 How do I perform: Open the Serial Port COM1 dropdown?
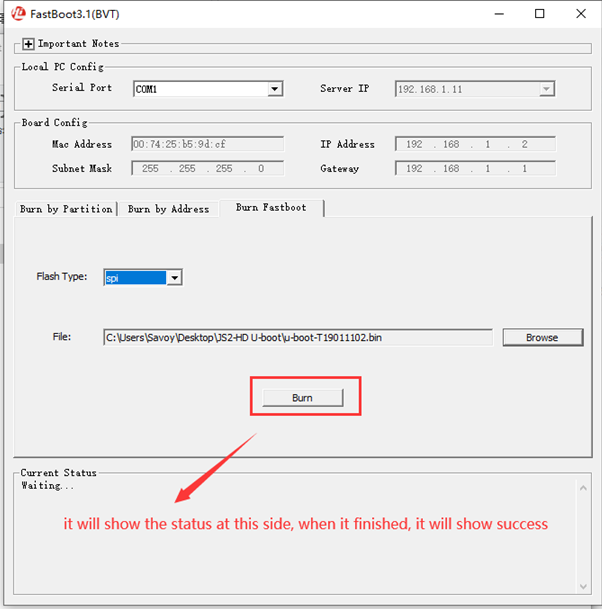tap(275, 89)
